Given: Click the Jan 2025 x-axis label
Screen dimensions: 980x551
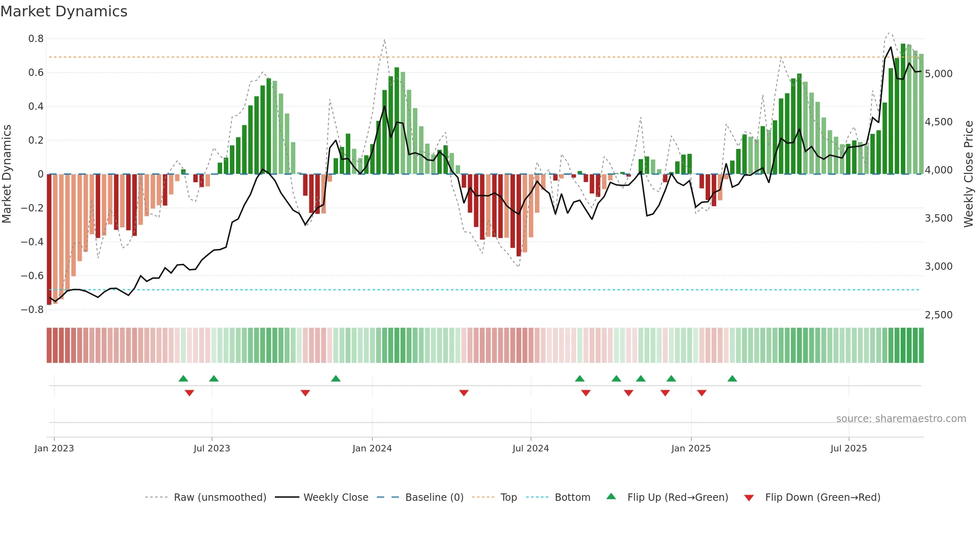Looking at the screenshot, I should coord(691,448).
